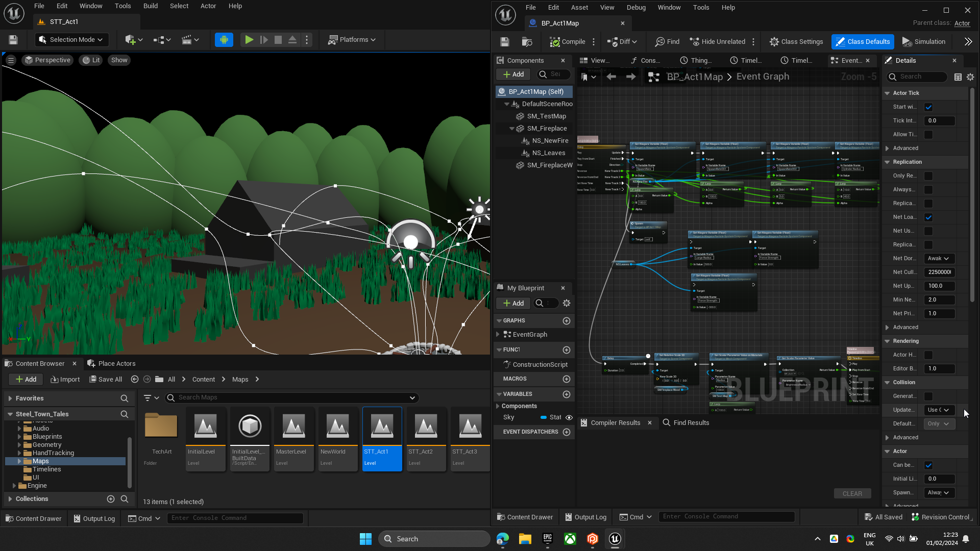Click Save All in Content Browser
The image size is (980, 551).
tap(106, 379)
